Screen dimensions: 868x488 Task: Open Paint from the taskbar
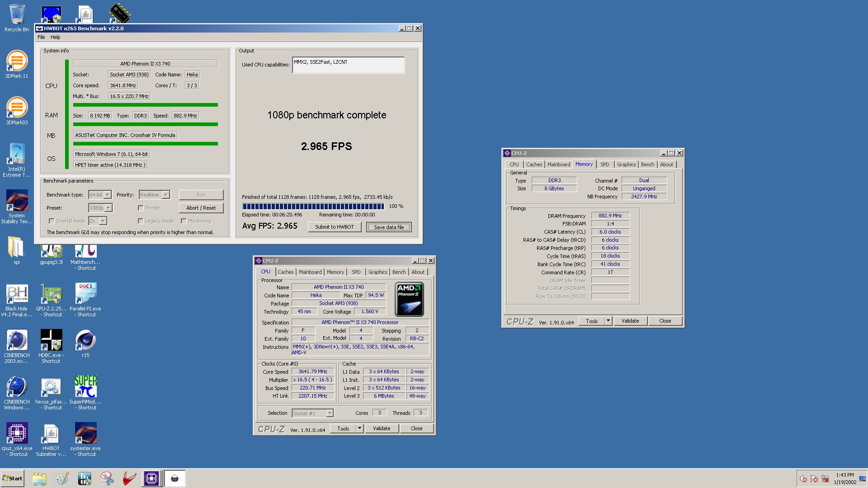[x=62, y=479]
